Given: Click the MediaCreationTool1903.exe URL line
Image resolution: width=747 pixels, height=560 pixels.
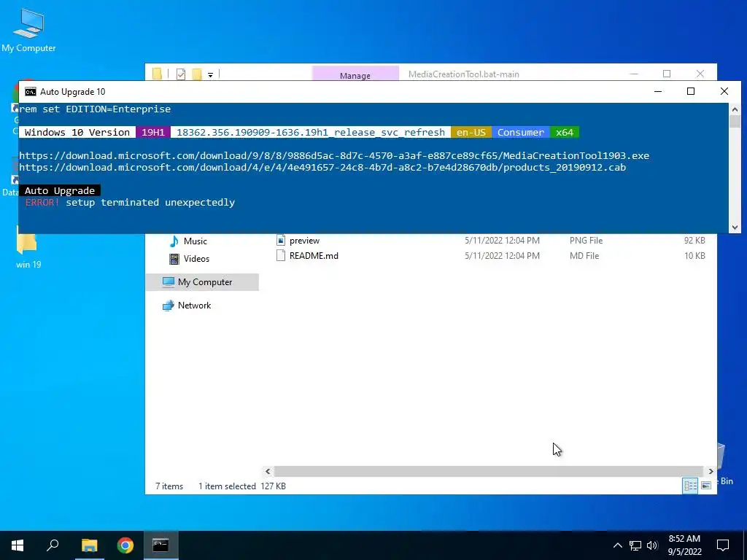Looking at the screenshot, I should [334, 156].
